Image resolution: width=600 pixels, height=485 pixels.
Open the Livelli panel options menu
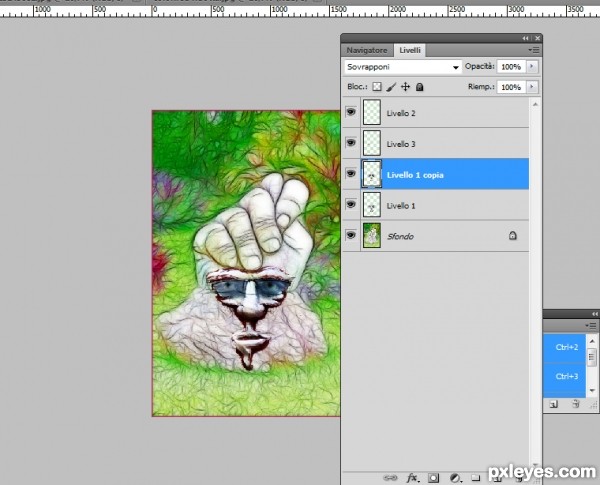point(534,50)
